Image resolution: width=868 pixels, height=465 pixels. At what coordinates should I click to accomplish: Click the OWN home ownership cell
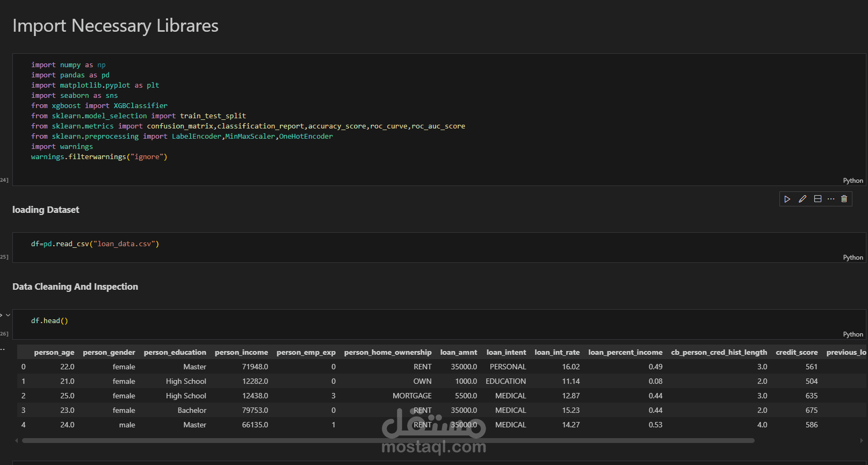click(x=423, y=381)
